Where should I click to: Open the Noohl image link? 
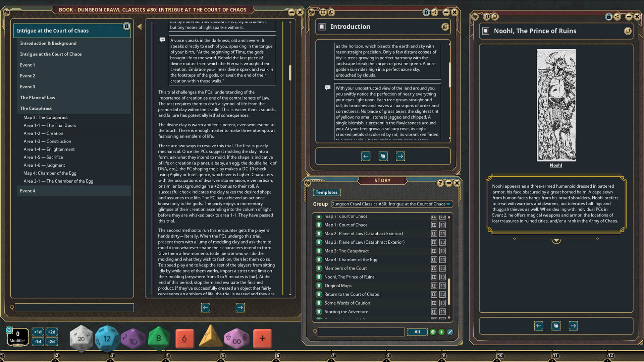[x=556, y=165]
